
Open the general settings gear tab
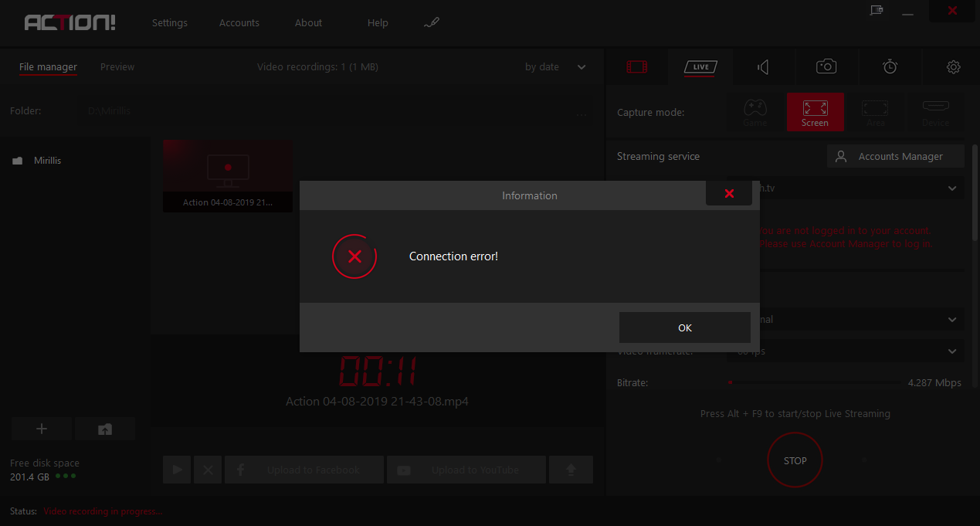(953, 67)
